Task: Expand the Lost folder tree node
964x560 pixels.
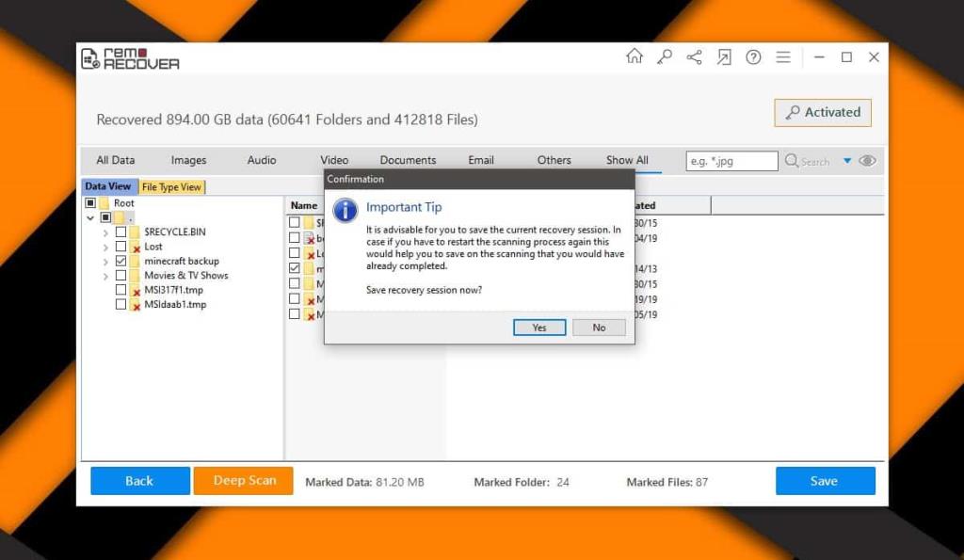Action: click(x=105, y=247)
